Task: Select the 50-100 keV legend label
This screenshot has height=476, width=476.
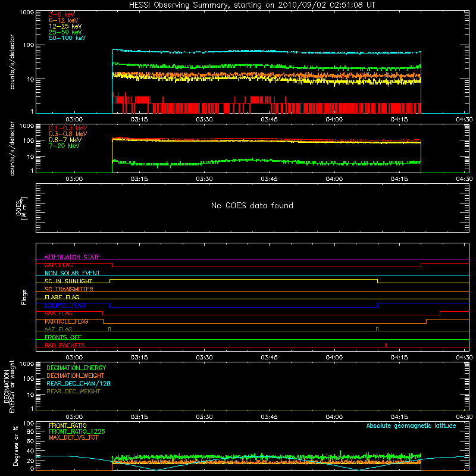Action: [67, 38]
